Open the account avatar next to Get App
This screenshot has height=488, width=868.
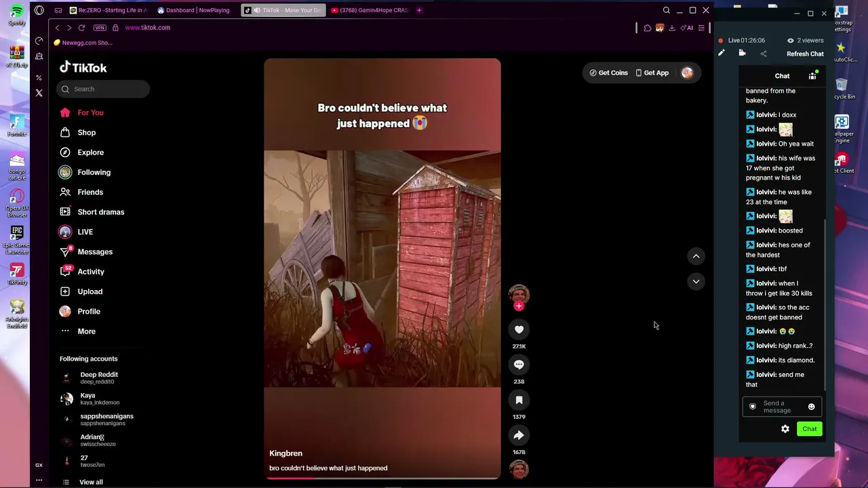point(687,73)
